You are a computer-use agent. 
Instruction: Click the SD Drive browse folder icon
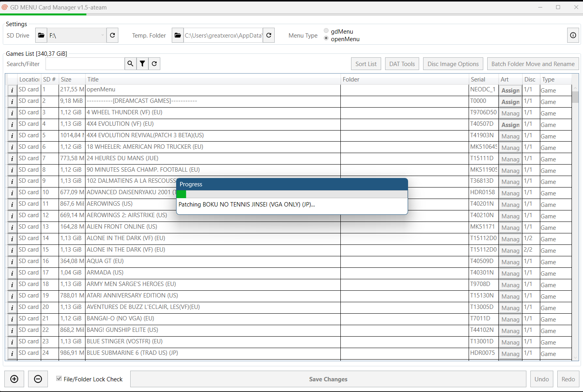click(41, 36)
